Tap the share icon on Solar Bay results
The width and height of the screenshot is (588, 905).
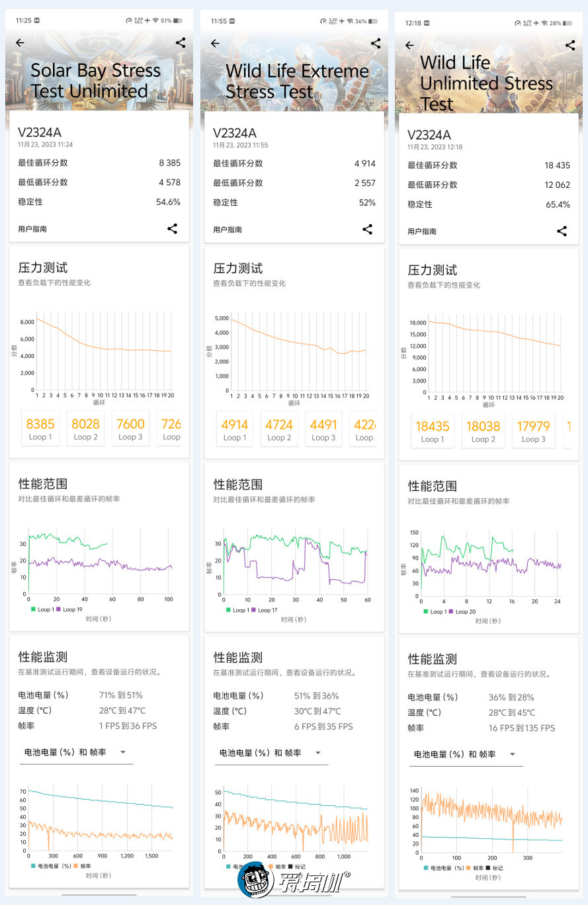tap(180, 42)
